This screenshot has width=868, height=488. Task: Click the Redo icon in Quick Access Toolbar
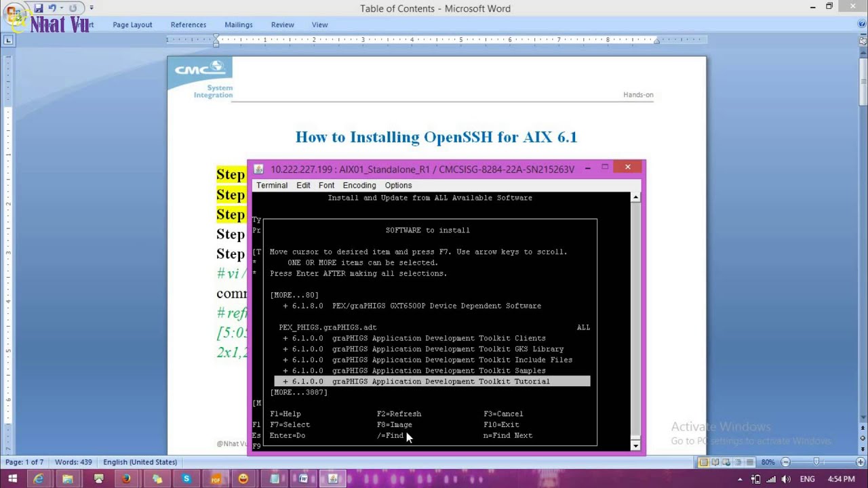[x=73, y=8]
